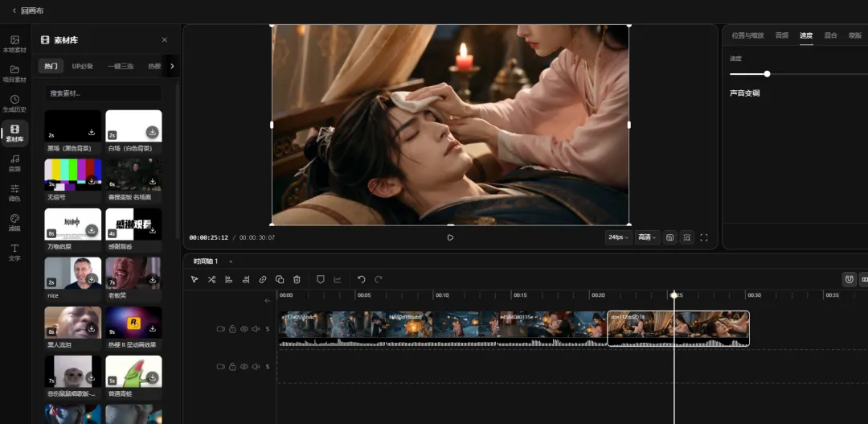Open the 文字 text panel
Image resolution: width=868 pixels, height=424 pixels.
click(x=15, y=252)
